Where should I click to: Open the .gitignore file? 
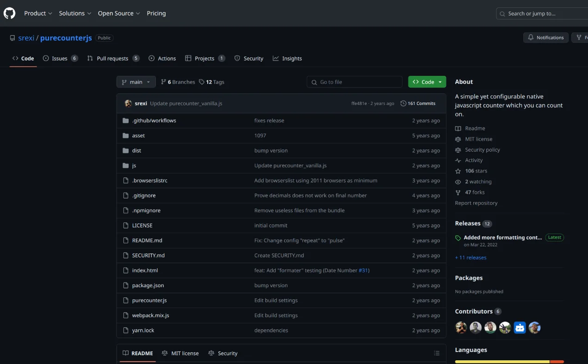(x=144, y=195)
